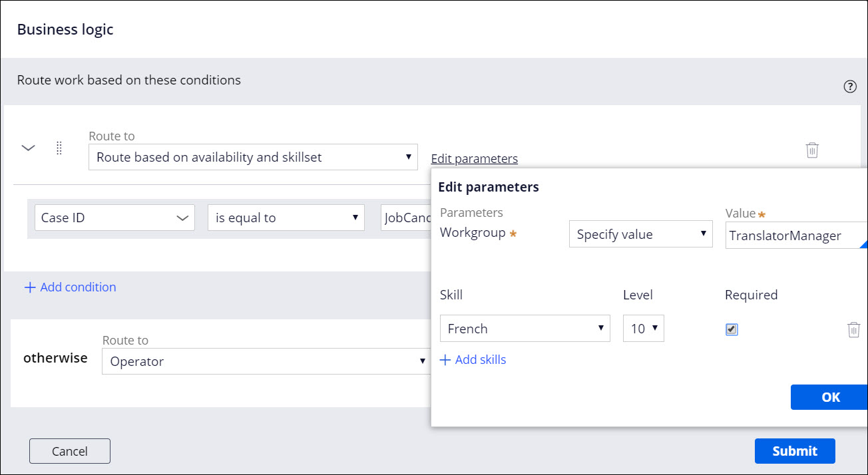
Task: Click the Submit button
Action: click(x=794, y=451)
